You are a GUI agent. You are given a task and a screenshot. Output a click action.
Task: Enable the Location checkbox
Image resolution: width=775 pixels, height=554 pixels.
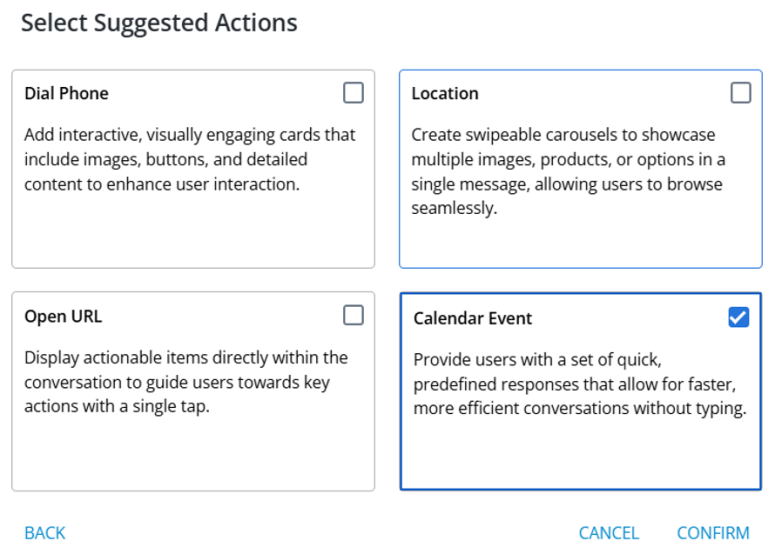[740, 93]
